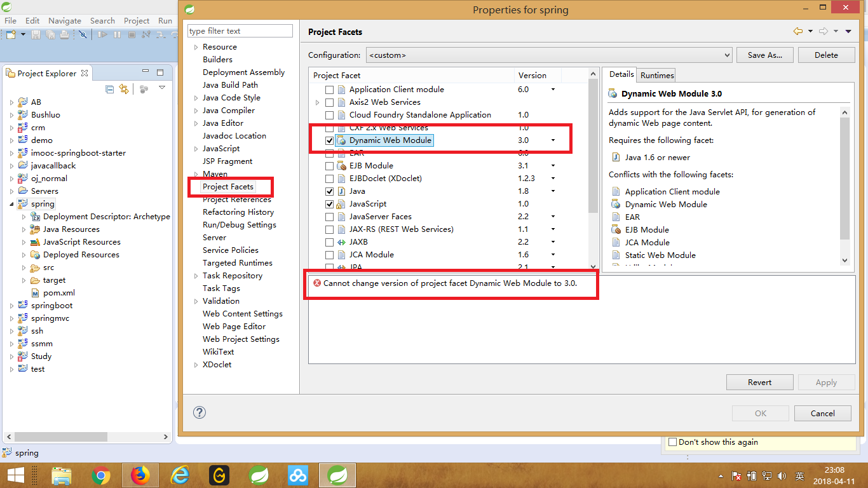868x488 pixels.
Task: Open Firefox from the taskbar
Action: pyautogui.click(x=140, y=475)
